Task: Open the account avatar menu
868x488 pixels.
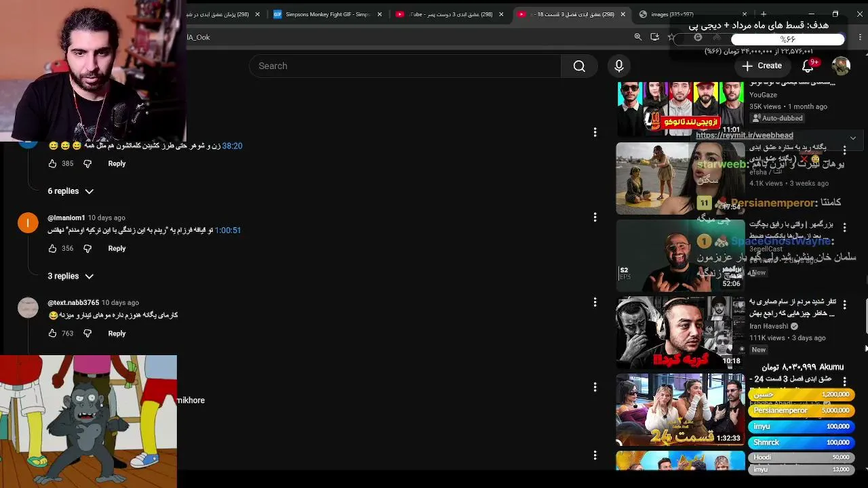Action: (841, 66)
